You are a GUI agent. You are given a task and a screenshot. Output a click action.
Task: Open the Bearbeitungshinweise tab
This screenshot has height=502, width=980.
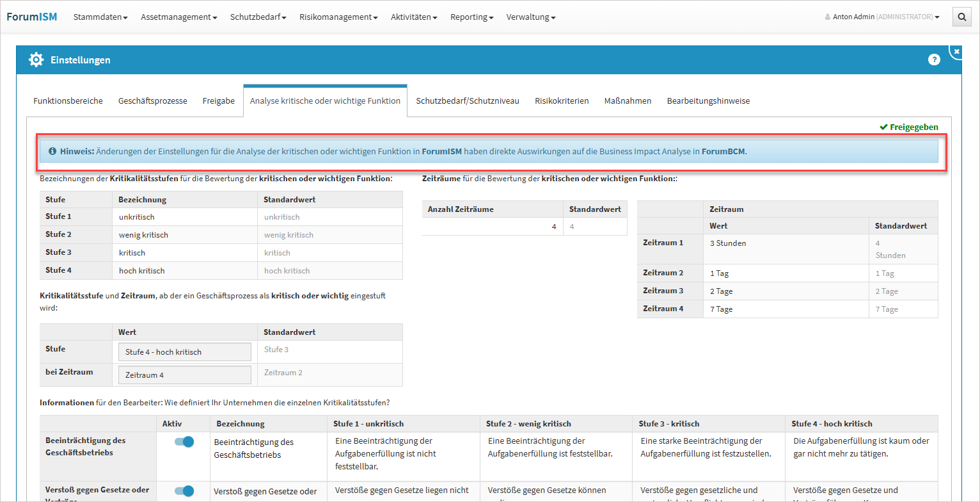(708, 101)
